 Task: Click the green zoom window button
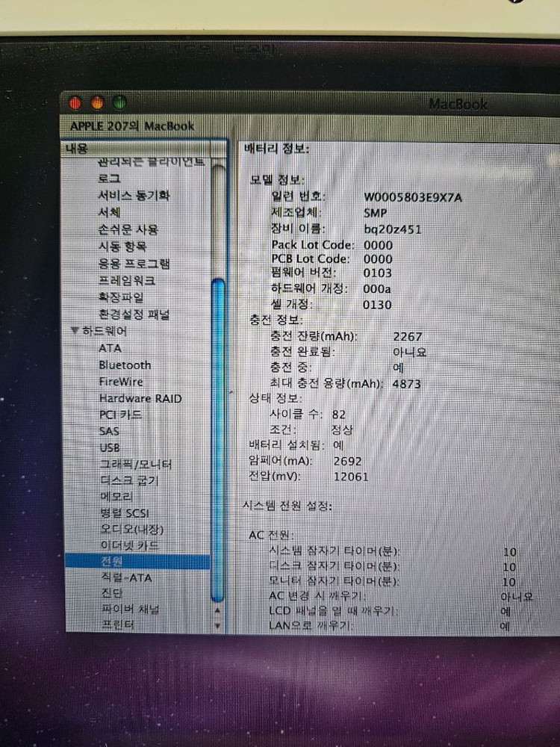[119, 102]
